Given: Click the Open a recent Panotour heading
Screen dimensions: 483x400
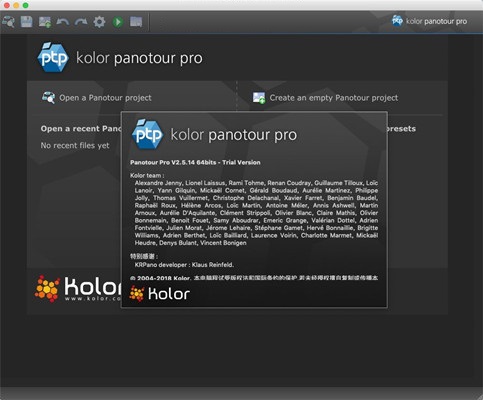Looking at the screenshot, I should [81, 129].
